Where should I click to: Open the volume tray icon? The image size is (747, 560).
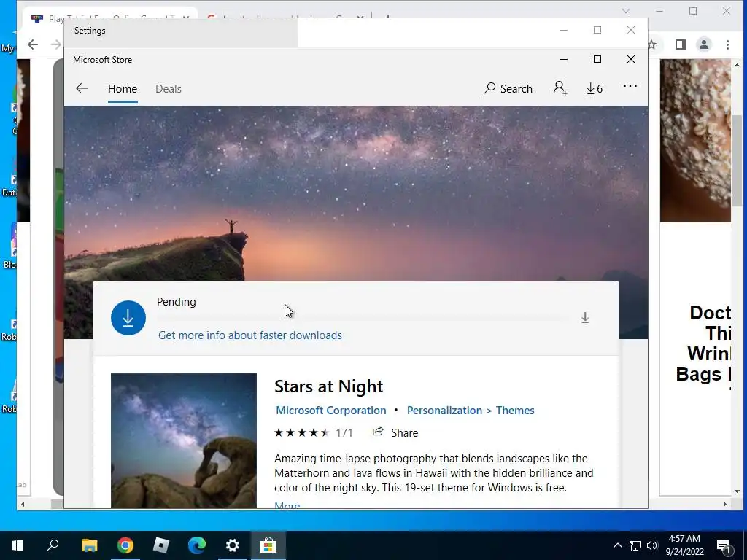(652, 545)
